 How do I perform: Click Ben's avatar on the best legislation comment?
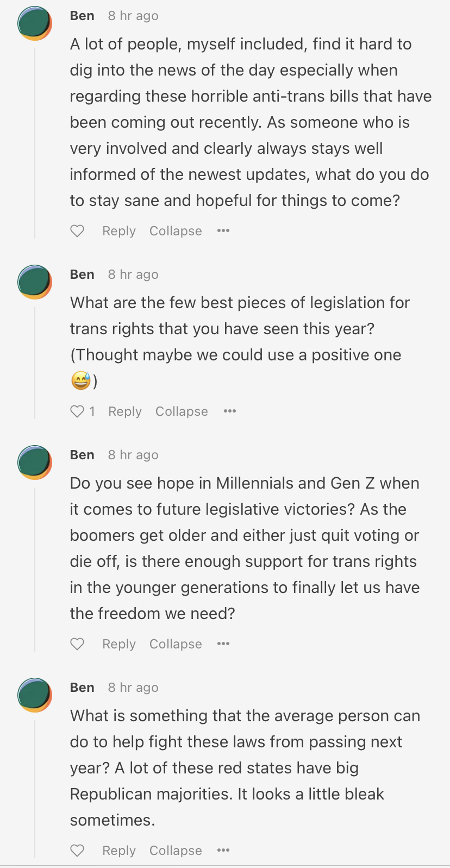click(x=35, y=282)
